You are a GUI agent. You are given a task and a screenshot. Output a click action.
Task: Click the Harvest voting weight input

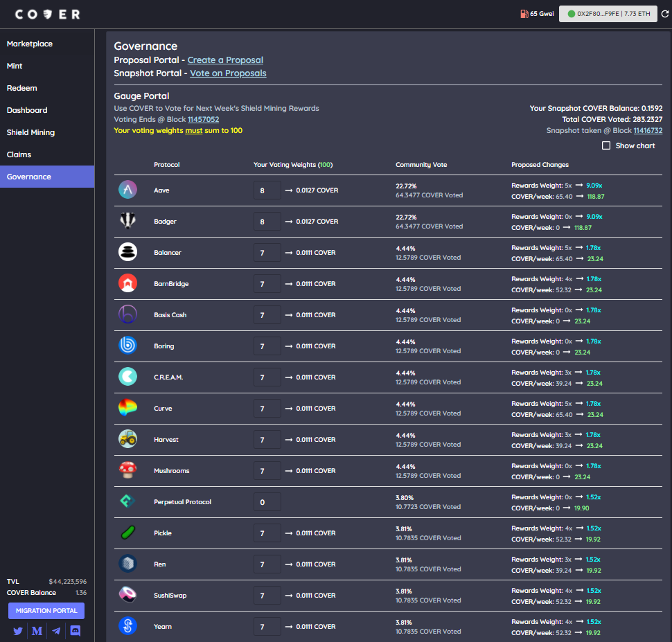click(x=267, y=440)
